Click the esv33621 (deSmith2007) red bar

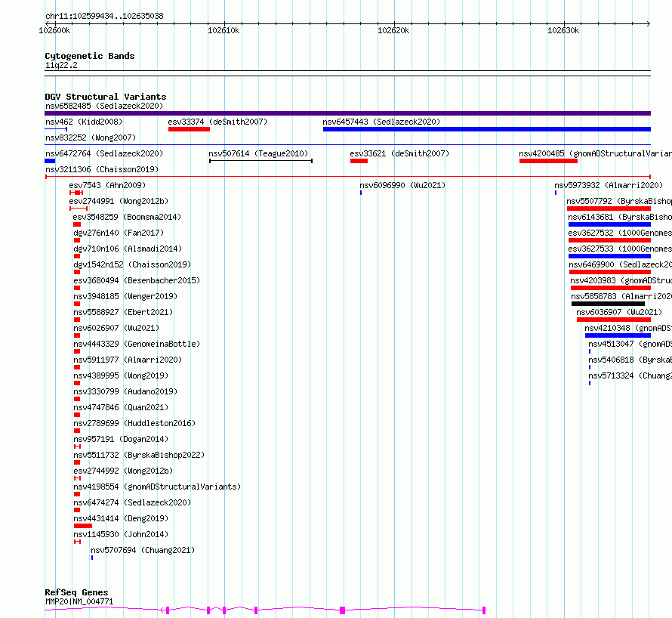(x=359, y=161)
